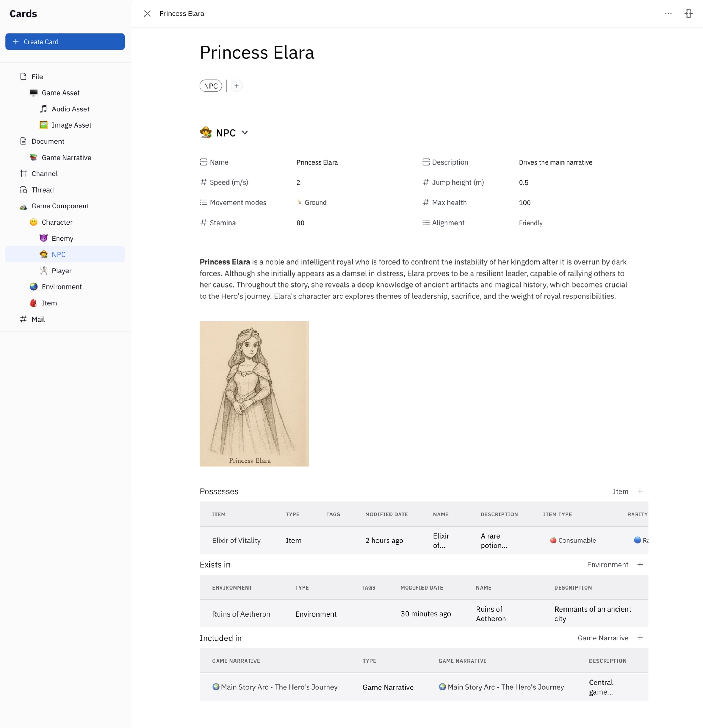
Task: Click the plus icon to add a tag
Action: (x=237, y=86)
